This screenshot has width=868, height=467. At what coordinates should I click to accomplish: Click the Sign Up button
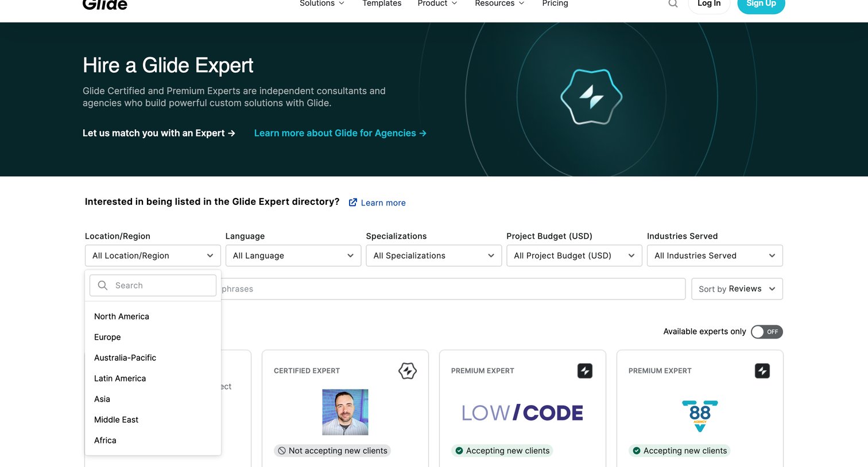tap(761, 4)
